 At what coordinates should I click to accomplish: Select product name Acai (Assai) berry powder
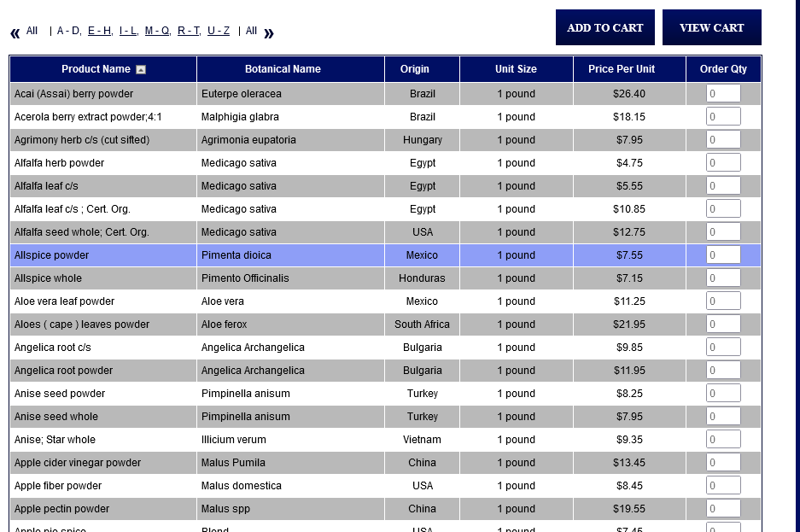(x=73, y=94)
